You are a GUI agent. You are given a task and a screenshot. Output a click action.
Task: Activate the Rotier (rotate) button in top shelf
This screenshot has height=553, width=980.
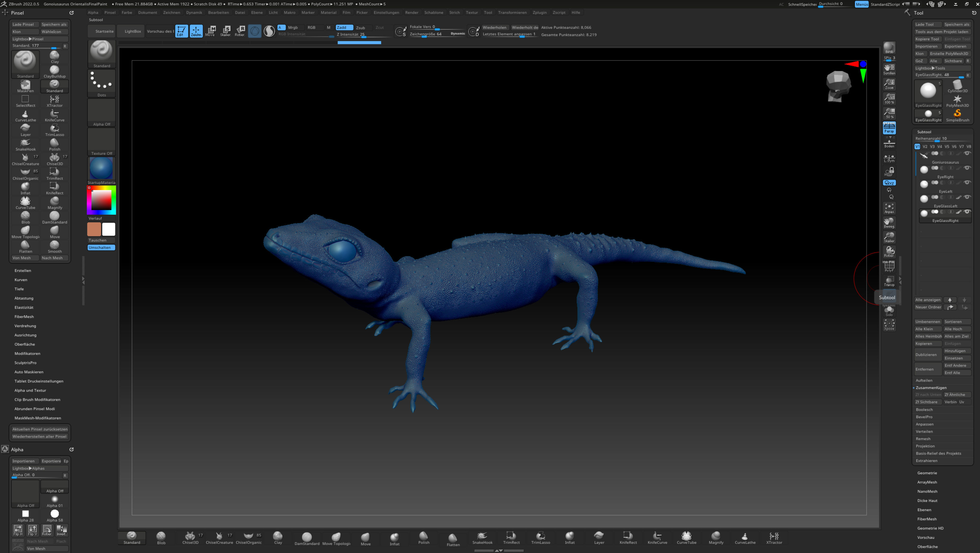point(240,31)
